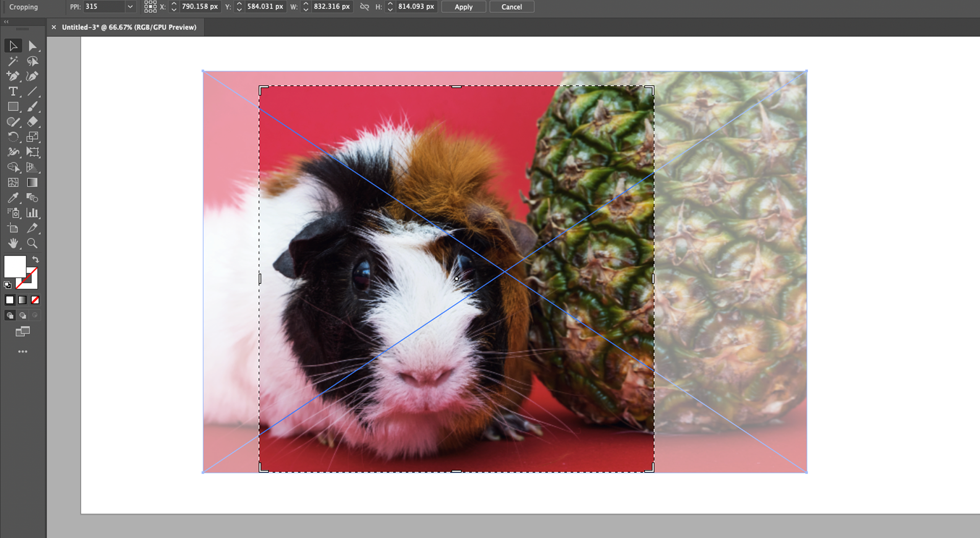
Task: Select the Direct Selection tool
Action: pos(33,46)
